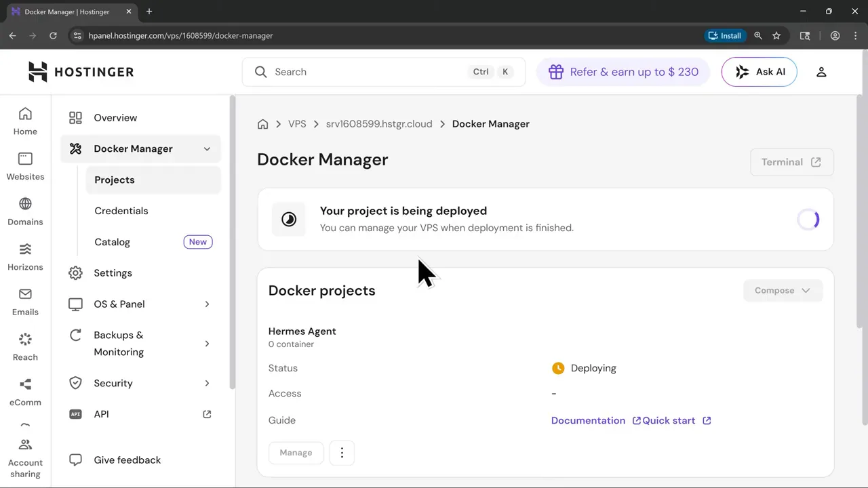Reload the page in the browser
Viewport: 868px width, 488px height.
tap(53, 36)
